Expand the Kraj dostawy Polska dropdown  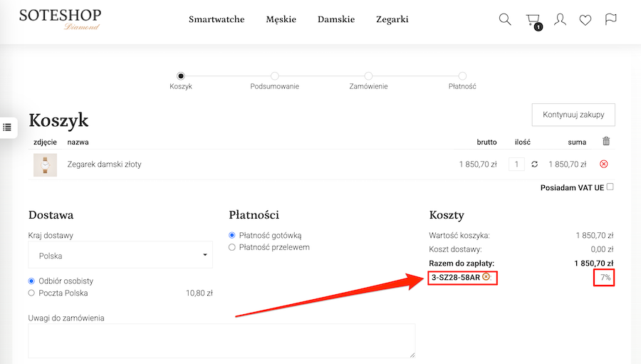click(120, 255)
